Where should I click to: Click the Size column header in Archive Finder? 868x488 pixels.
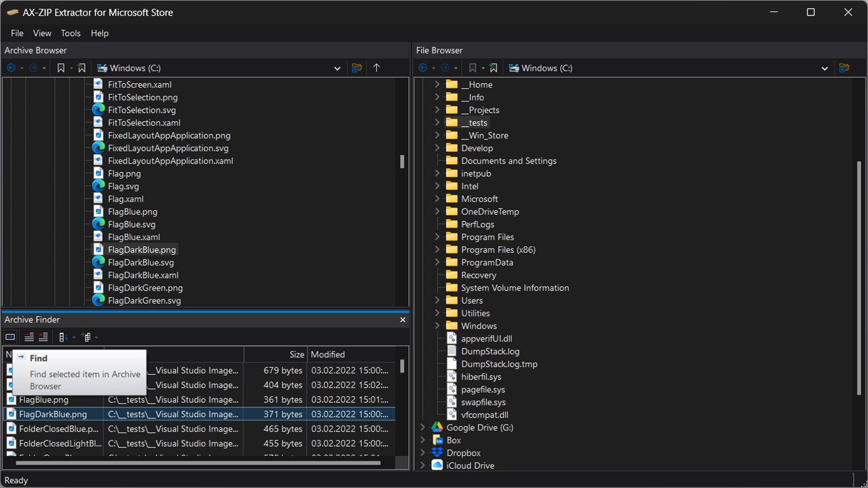point(296,354)
